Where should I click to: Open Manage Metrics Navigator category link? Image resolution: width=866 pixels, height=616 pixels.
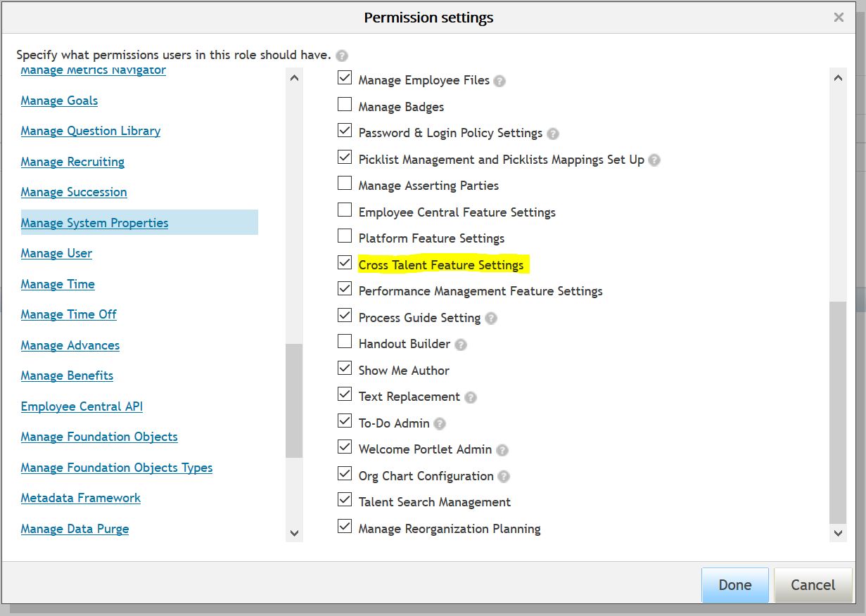point(94,70)
